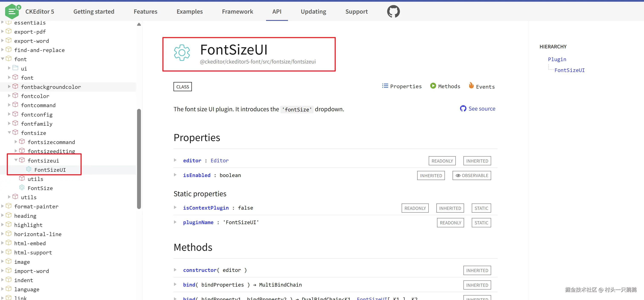Expand the pluginName static property
Viewport: 644px width, 300px height.
point(175,222)
